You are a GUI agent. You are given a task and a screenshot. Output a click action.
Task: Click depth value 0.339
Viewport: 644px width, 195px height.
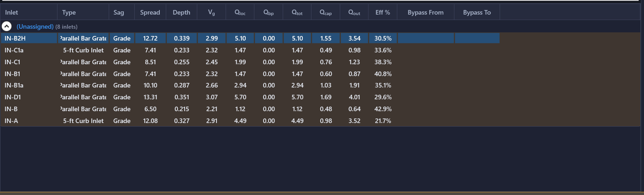tap(181, 38)
